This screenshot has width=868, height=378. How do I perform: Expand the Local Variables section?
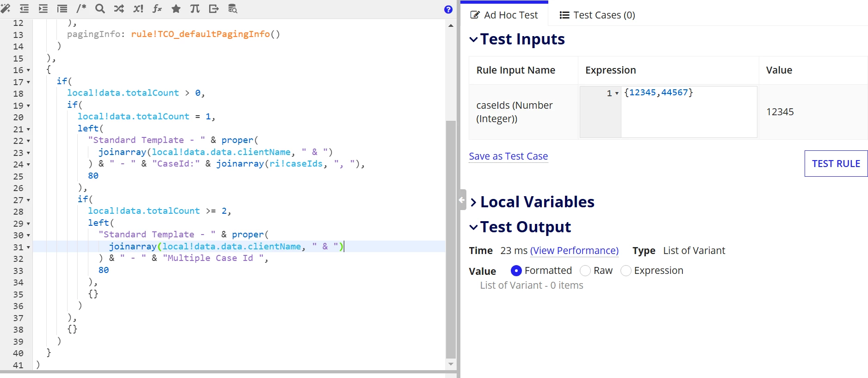click(473, 202)
